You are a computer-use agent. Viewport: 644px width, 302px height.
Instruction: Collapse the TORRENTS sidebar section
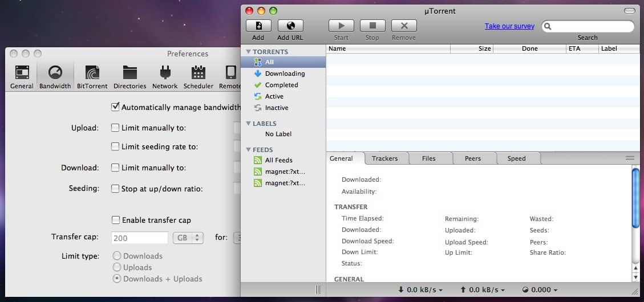249,52
